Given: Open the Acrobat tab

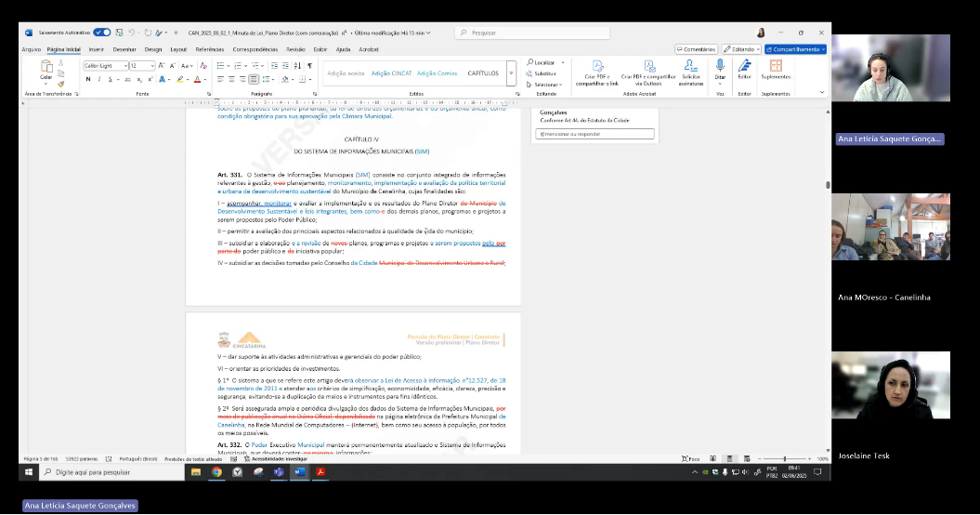Looking at the screenshot, I should coord(369,49).
